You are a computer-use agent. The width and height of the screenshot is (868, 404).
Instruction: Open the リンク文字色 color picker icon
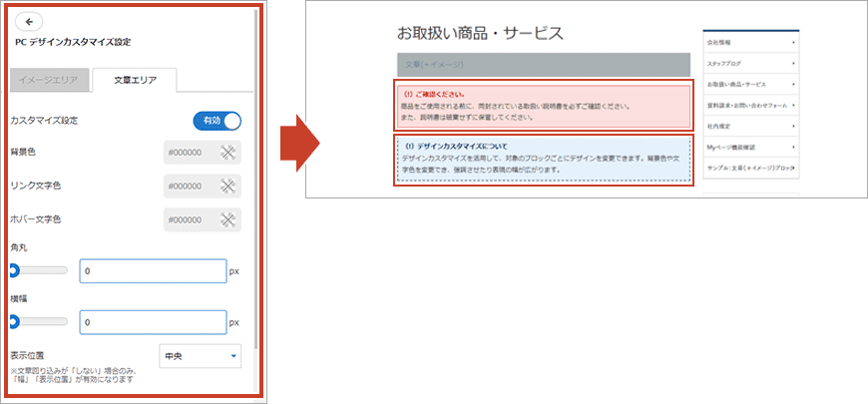[x=227, y=186]
